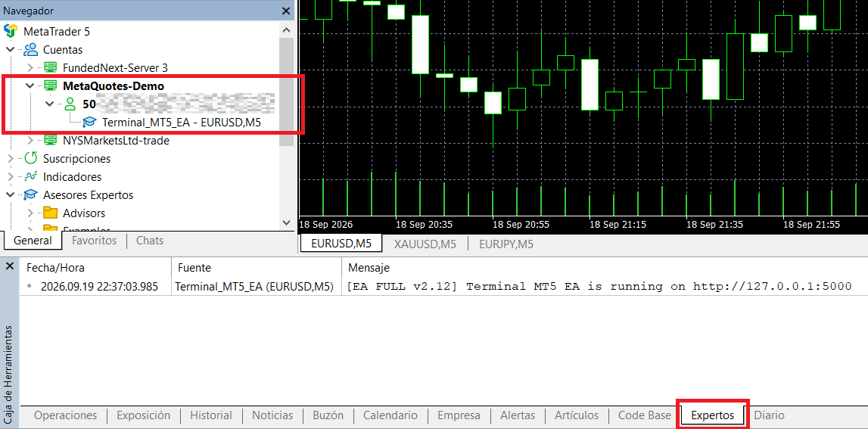Open the Empresa toolbox tab

pos(459,415)
